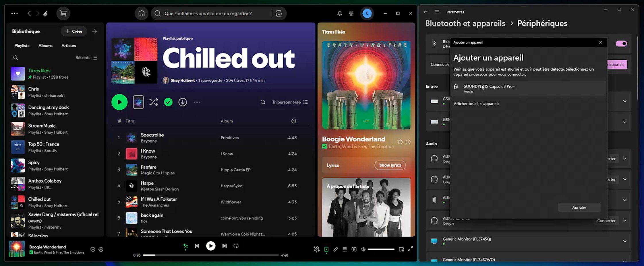Toggle Now Playing view panel

point(326,249)
